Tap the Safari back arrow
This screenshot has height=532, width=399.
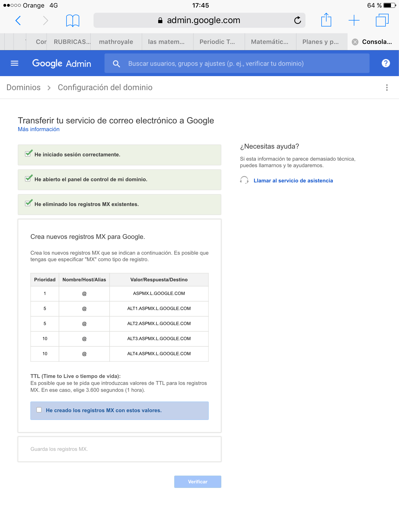[18, 20]
